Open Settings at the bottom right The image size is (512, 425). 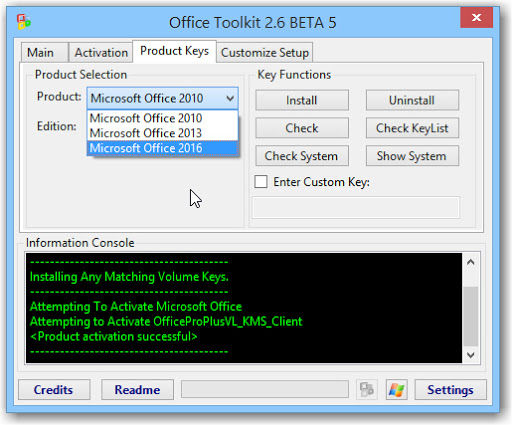451,389
